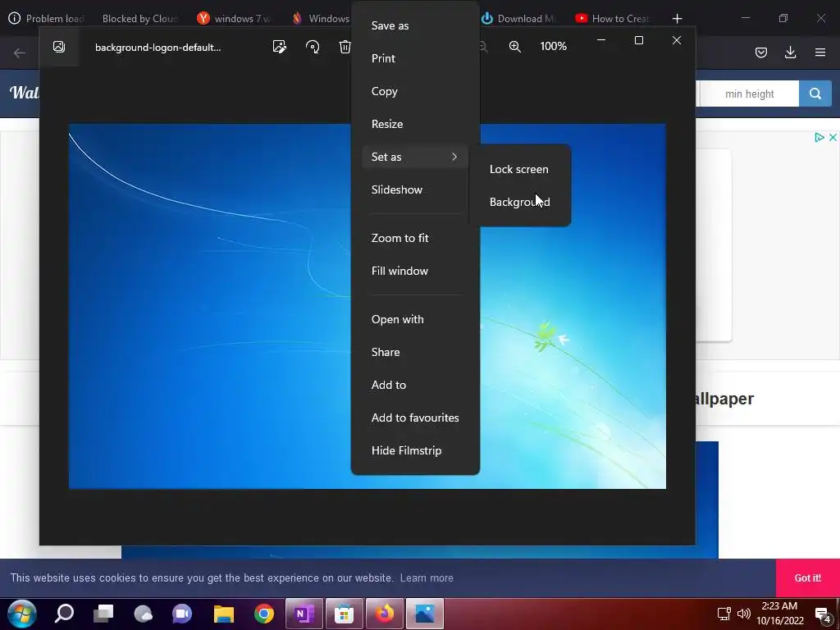Zoom in with the magnifier plus icon
The width and height of the screenshot is (840, 630).
[515, 47]
